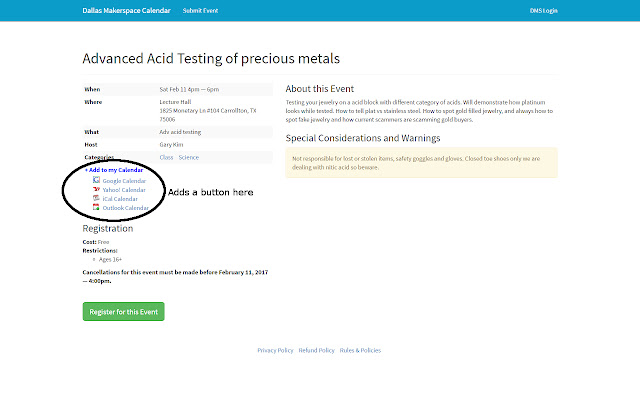Viewport: 640px width, 400px height.
Task: Select the Science category link
Action: 188,157
